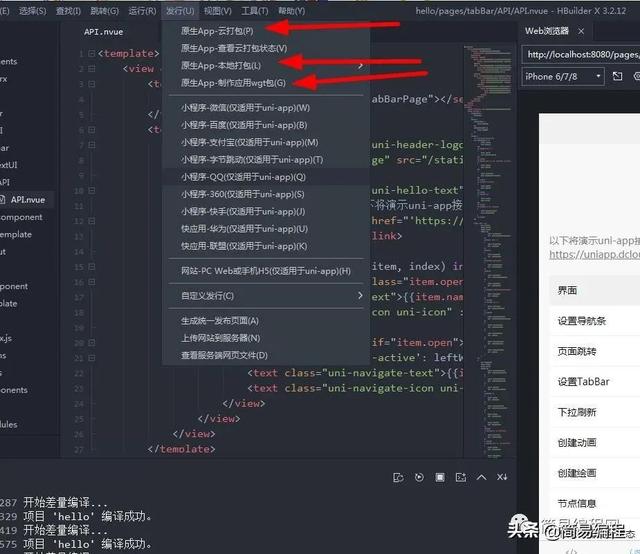
Task: Click the reconnect device icon in console toolbar
Action: 398,477
